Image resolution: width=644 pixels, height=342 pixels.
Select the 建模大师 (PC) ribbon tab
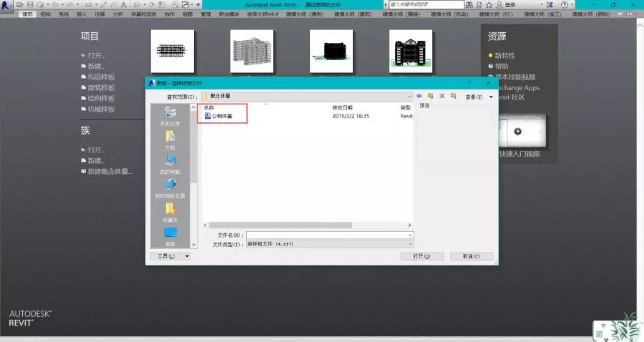[x=496, y=14]
